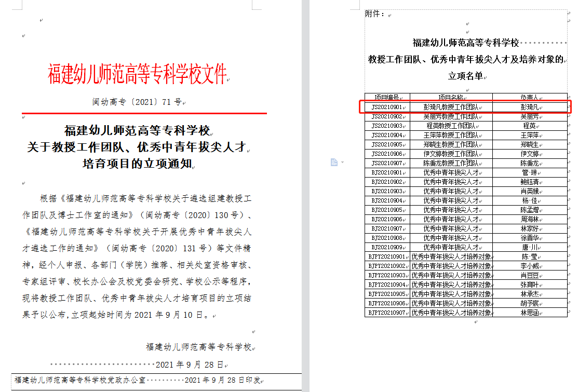The width and height of the screenshot is (578, 392).
Task: Click the 负责人 cell '陈 莹'
Action: 530,256
